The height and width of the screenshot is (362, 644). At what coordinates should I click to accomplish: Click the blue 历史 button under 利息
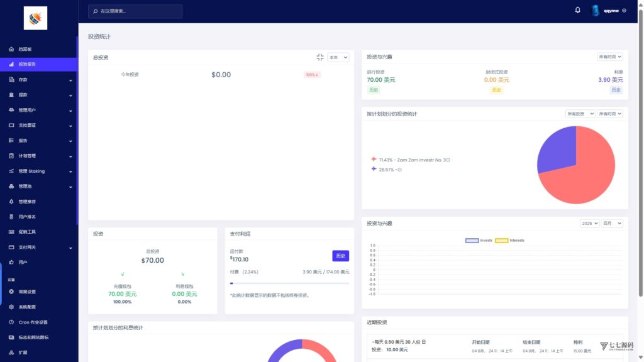616,90
